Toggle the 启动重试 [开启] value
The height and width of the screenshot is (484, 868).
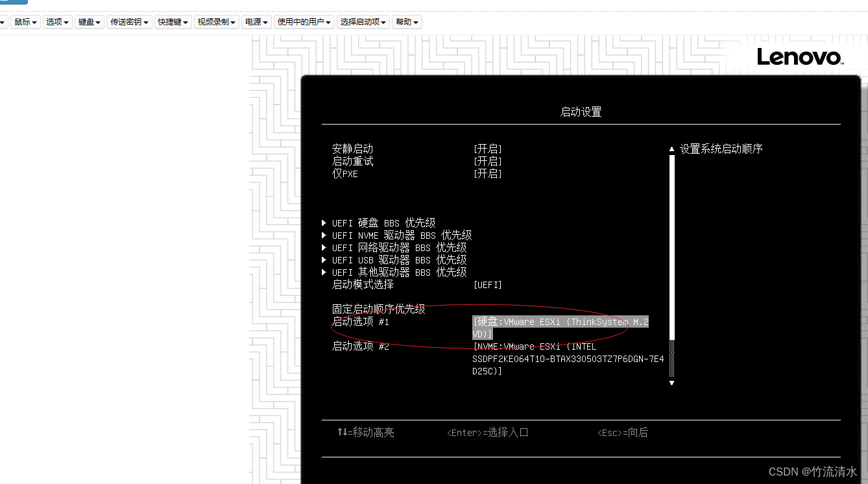pos(487,162)
